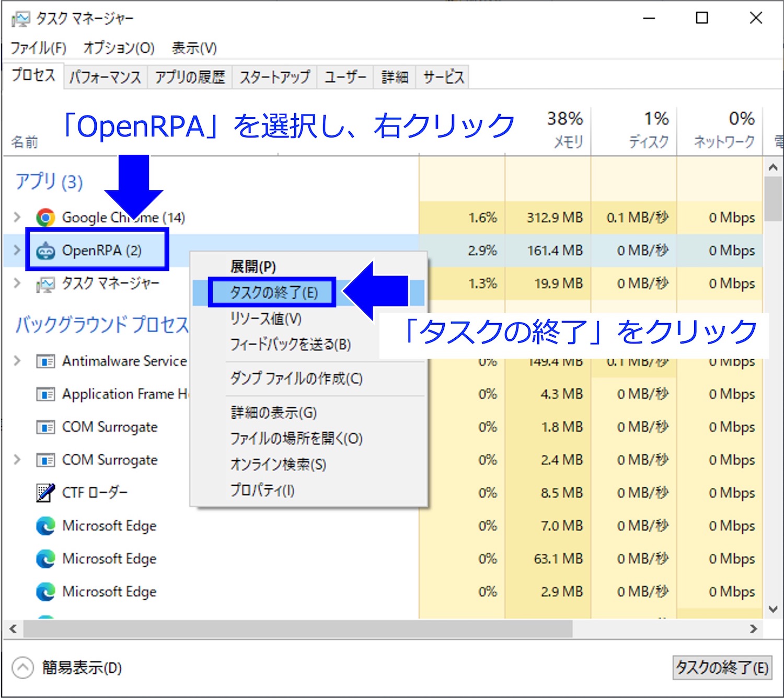Click the COM Surrogate icon with 2.4 MB

coord(45,460)
